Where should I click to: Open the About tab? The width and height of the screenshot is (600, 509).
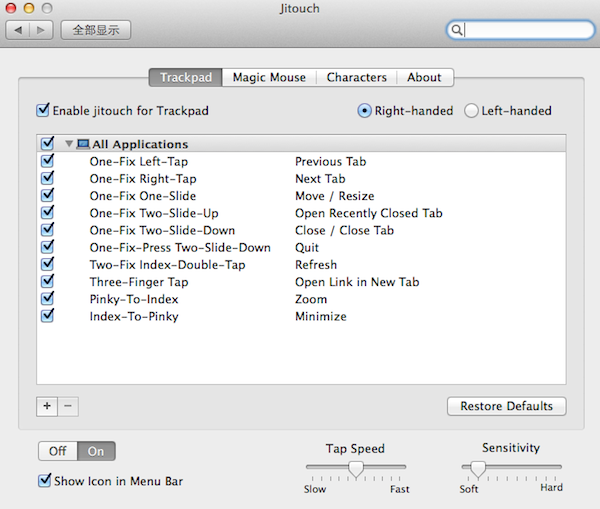coord(424,77)
